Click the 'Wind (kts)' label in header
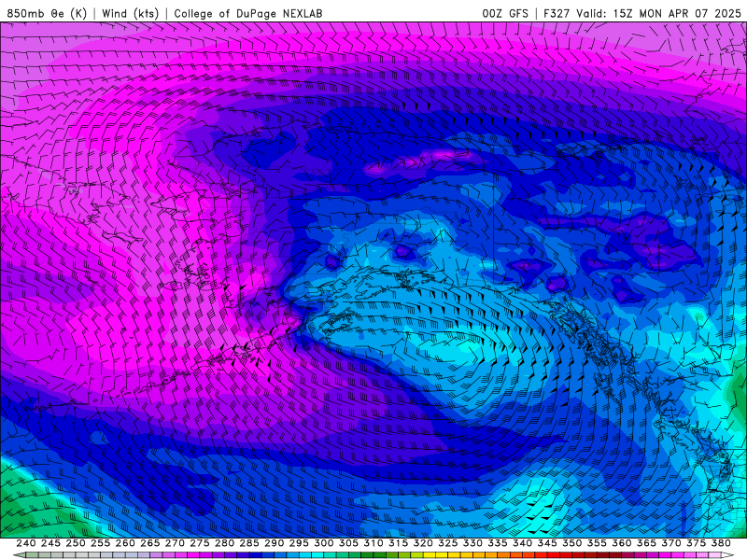The image size is (747, 560). (131, 13)
